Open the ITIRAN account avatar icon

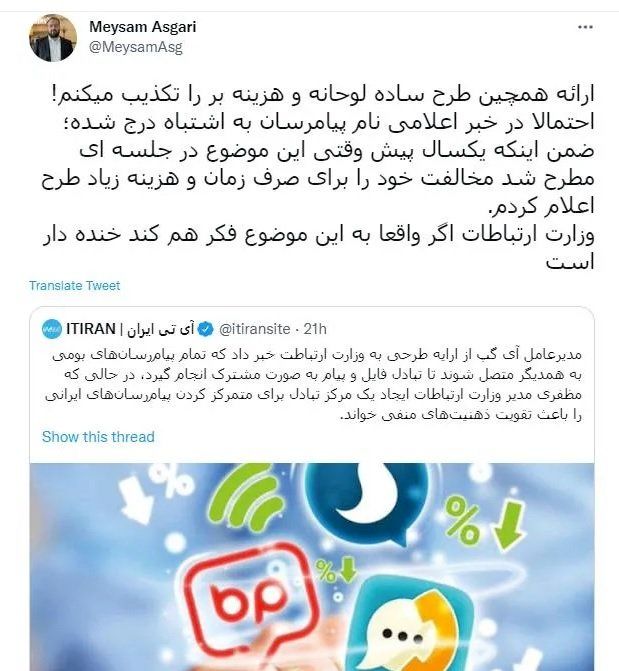(x=52, y=329)
